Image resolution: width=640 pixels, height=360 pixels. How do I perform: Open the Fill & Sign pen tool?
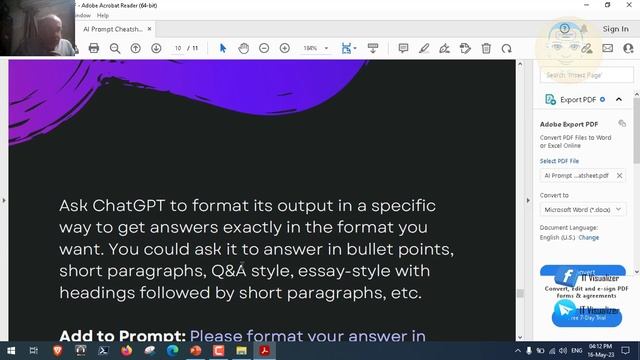[444, 48]
